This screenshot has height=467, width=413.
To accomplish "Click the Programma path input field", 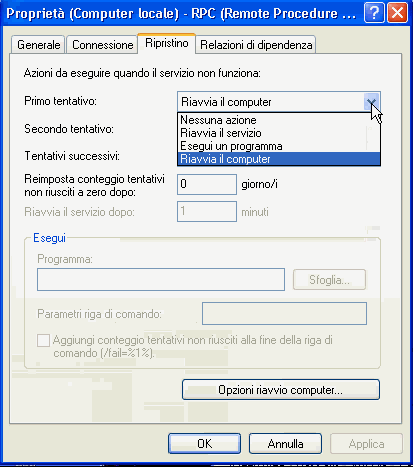I will pyautogui.click(x=161, y=279).
